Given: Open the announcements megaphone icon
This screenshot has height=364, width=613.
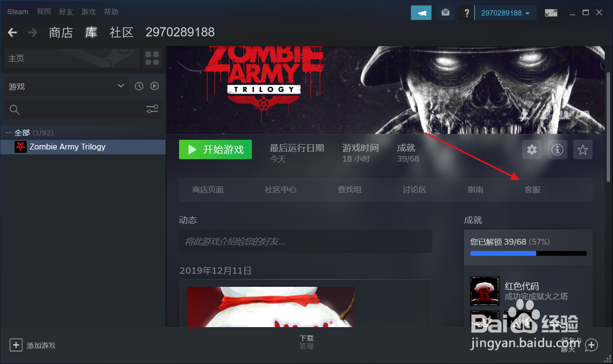Looking at the screenshot, I should pos(421,13).
